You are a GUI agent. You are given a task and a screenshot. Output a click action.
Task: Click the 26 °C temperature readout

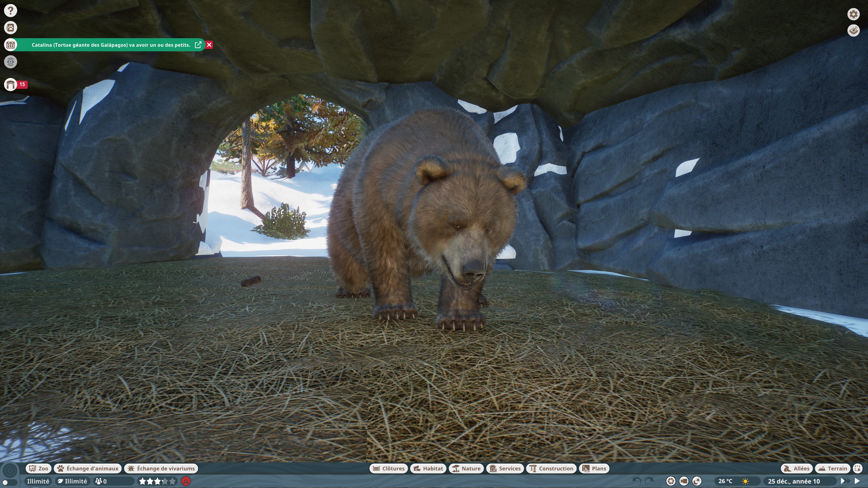[725, 481]
